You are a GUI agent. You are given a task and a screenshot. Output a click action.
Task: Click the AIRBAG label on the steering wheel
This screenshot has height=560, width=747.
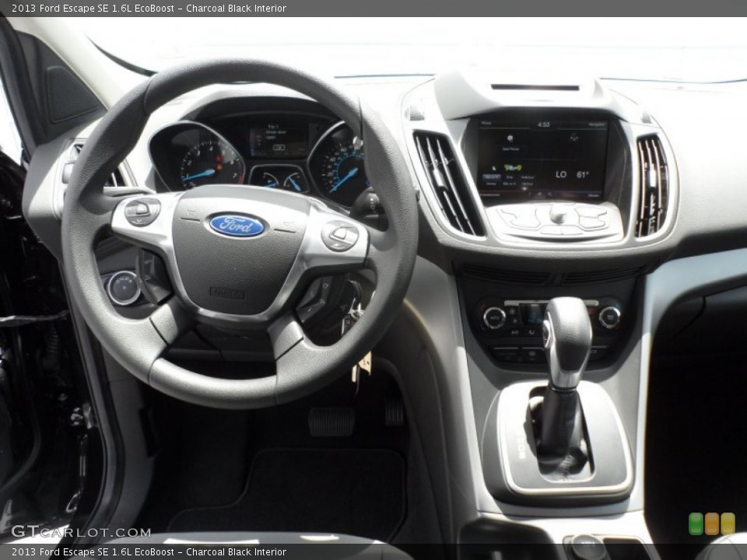click(x=227, y=293)
